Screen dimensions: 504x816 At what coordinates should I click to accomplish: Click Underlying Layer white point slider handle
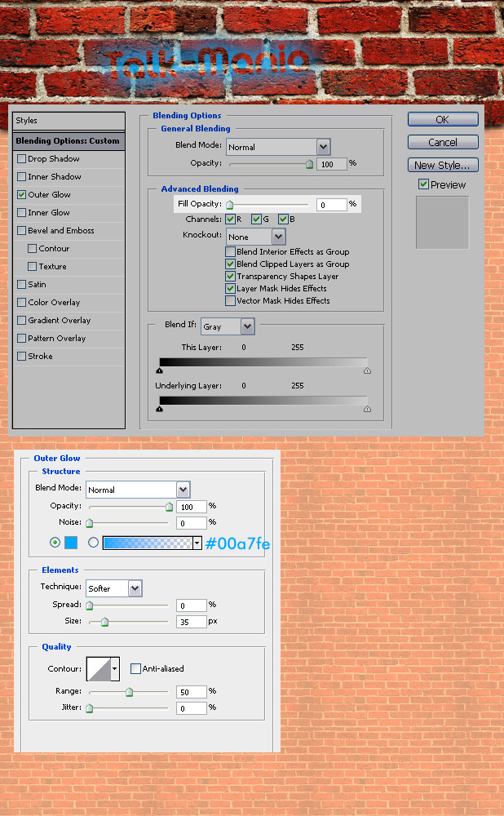click(367, 409)
